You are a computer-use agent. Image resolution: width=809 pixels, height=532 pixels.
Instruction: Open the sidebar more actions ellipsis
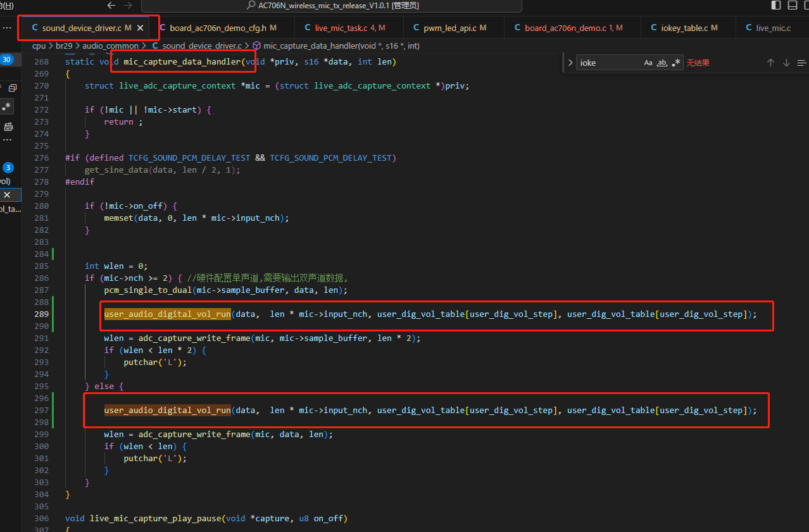tap(7, 28)
